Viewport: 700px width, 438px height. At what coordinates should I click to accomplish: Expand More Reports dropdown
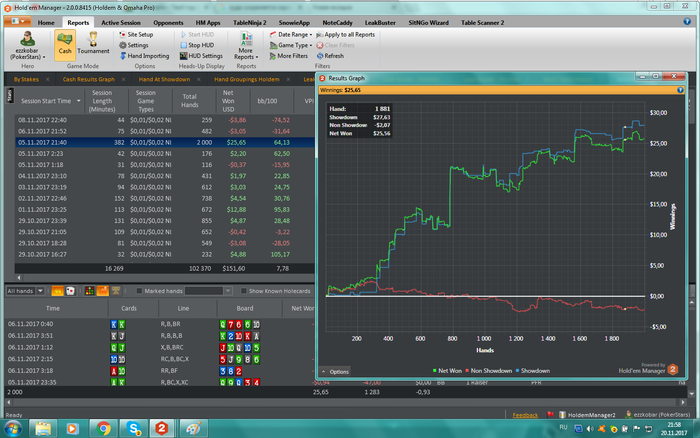246,46
